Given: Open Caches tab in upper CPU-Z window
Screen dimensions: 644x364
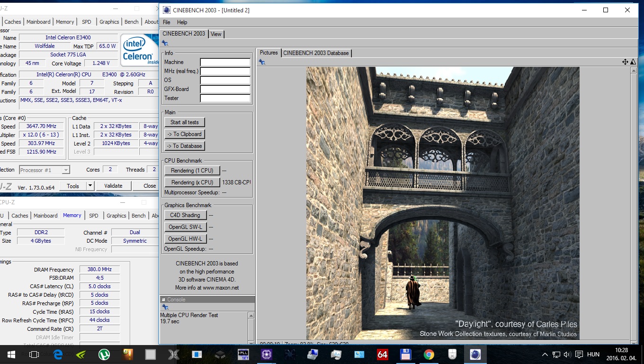Looking at the screenshot, I should click(13, 22).
